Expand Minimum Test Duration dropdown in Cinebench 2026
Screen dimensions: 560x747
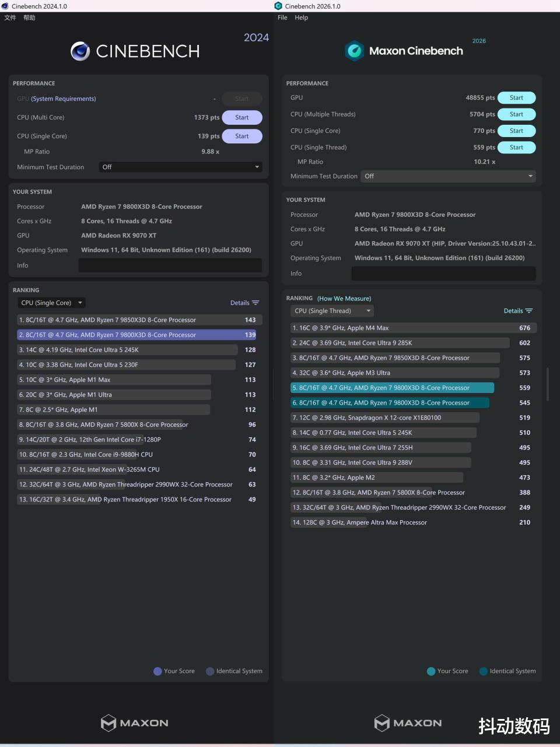point(448,176)
